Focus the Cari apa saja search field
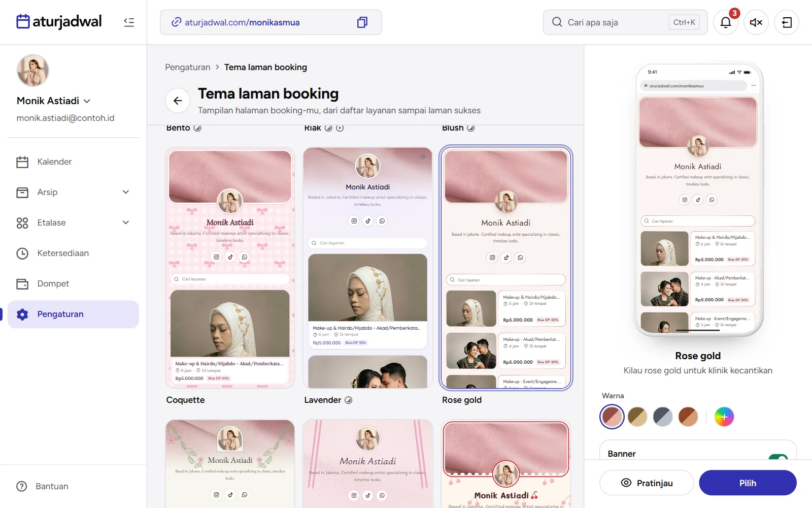 pyautogui.click(x=625, y=22)
